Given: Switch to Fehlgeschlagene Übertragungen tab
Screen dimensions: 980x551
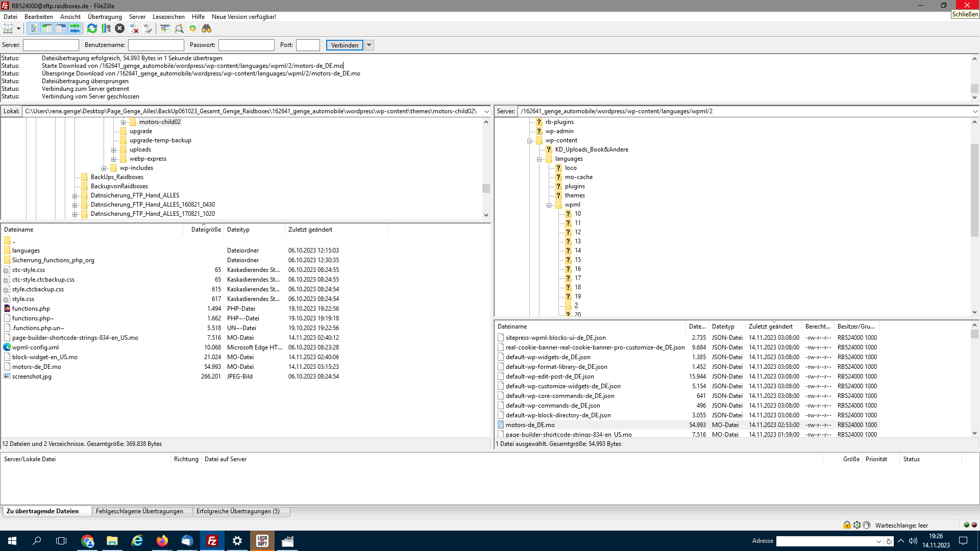Looking at the screenshot, I should 139,511.
